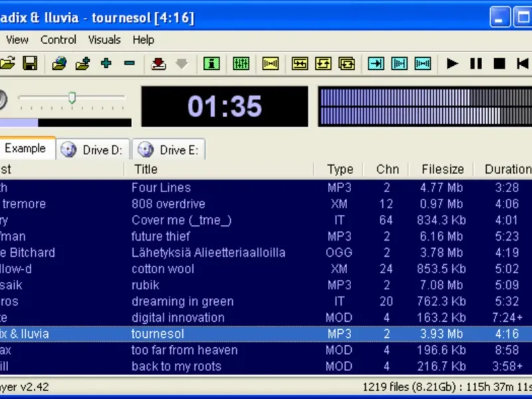Select the track 'dreaming in green'
532x399 pixels.
(182, 301)
